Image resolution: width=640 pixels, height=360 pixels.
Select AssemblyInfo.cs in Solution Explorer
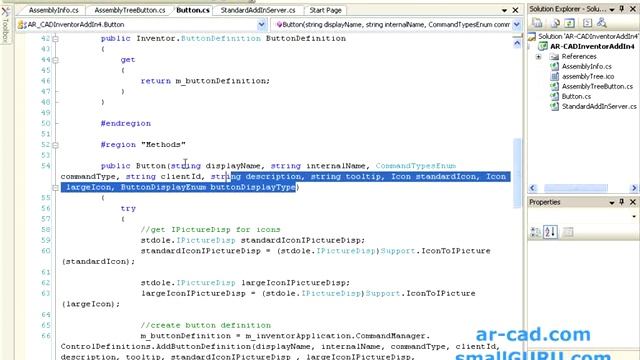point(581,66)
